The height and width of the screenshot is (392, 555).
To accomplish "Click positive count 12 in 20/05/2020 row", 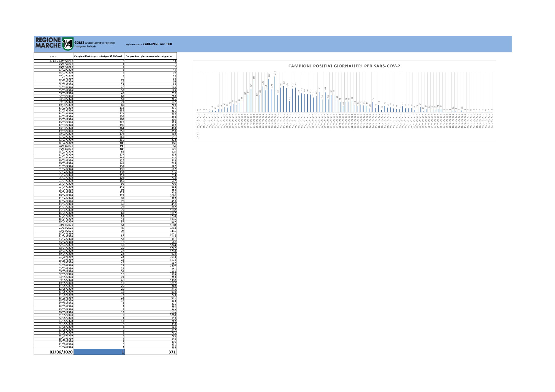I will tap(123, 312).
